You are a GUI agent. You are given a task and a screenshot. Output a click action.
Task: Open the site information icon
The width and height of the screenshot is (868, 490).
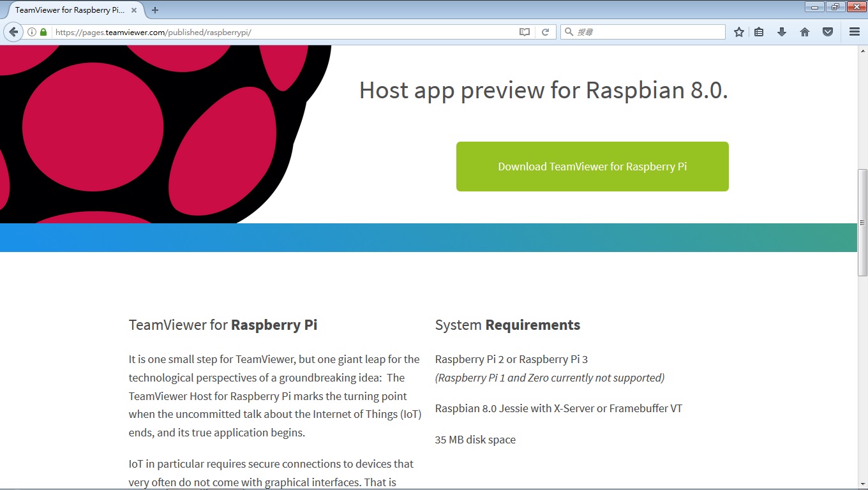pyautogui.click(x=32, y=32)
